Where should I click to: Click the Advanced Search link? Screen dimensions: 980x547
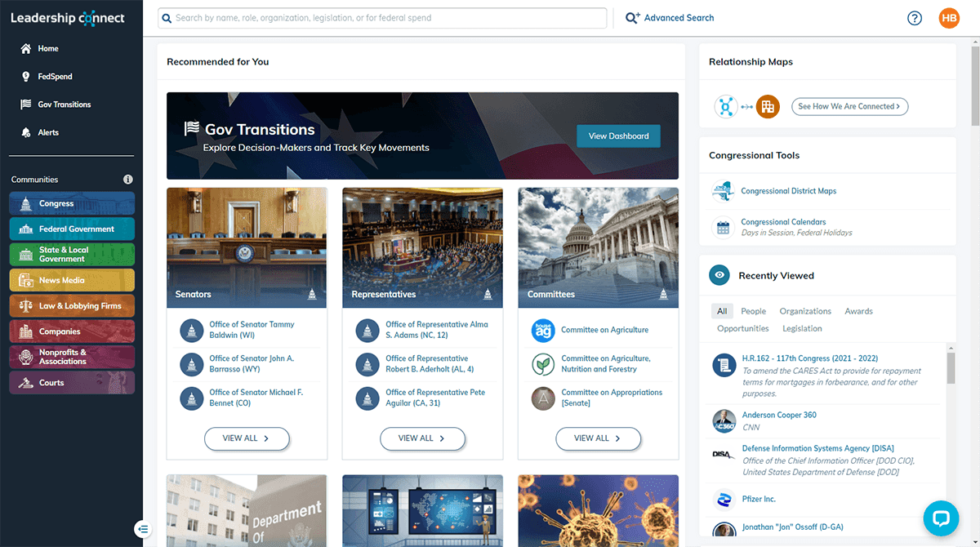click(x=679, y=18)
